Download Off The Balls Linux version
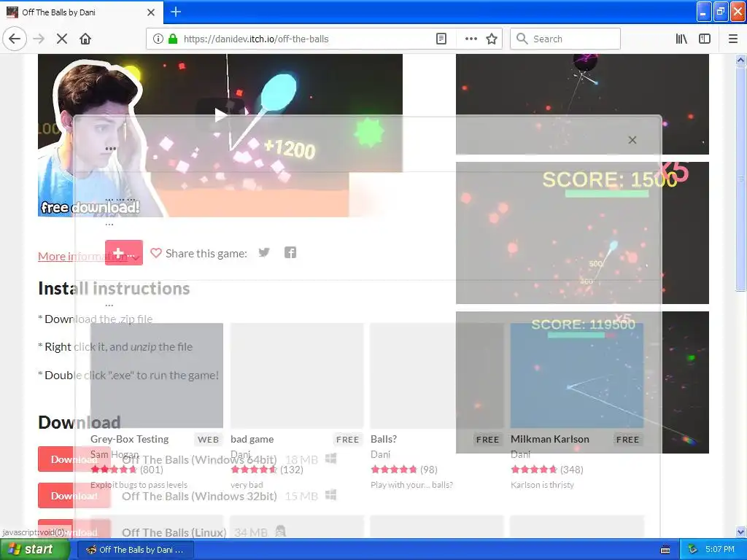 click(x=74, y=529)
